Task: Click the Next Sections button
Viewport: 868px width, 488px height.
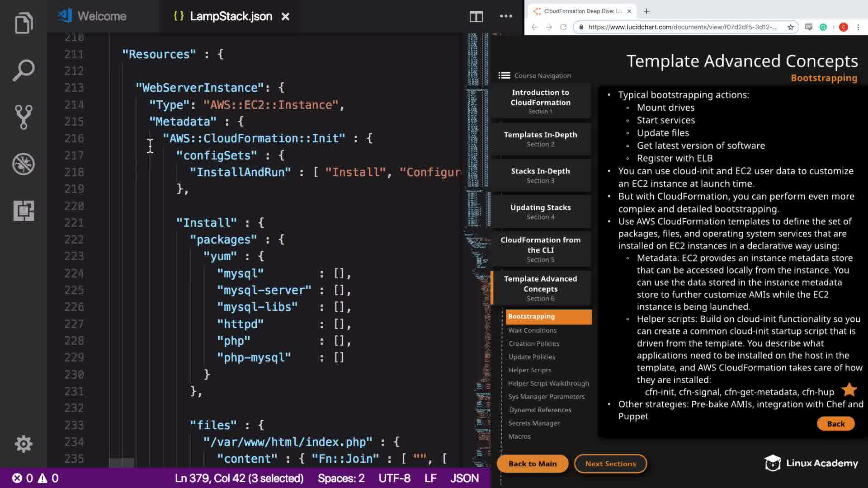Action: pos(610,464)
